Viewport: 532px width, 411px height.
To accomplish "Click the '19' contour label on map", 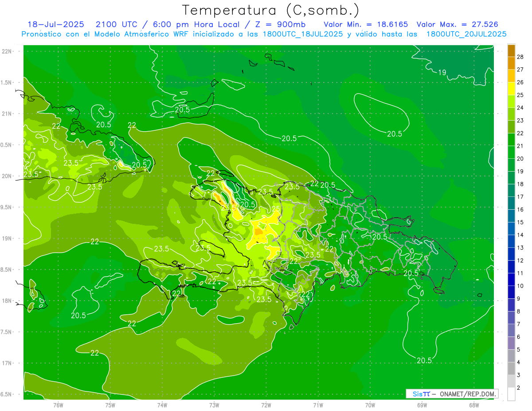I will (x=442, y=72).
